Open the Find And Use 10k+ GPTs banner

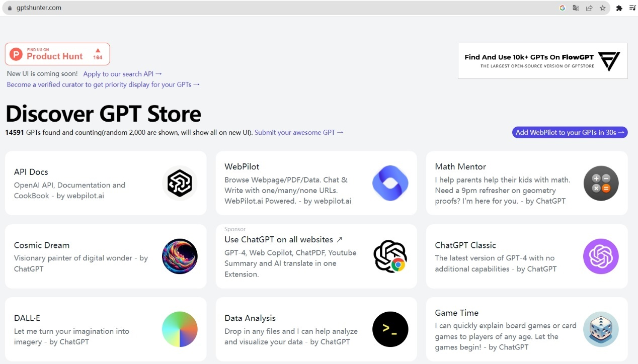542,61
